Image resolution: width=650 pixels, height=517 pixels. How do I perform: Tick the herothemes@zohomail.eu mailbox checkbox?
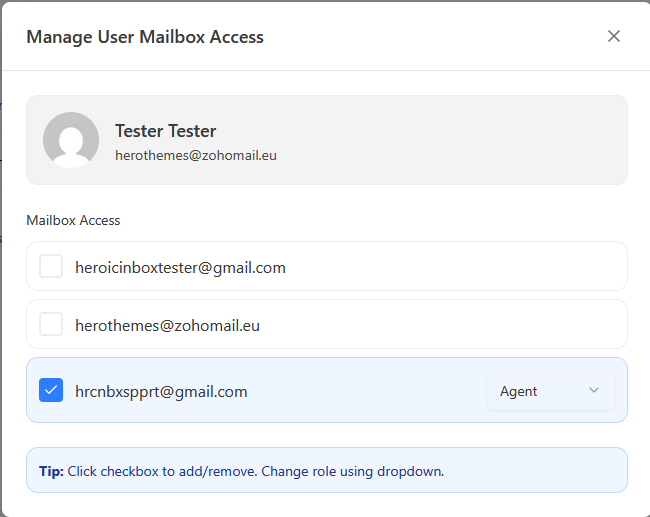pyautogui.click(x=51, y=325)
